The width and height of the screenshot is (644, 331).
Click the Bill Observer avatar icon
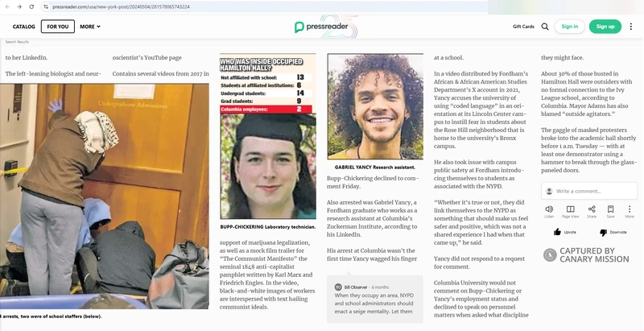338,287
